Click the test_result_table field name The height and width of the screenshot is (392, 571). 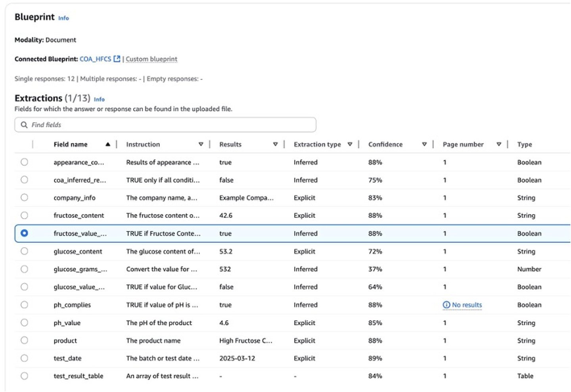(x=79, y=376)
